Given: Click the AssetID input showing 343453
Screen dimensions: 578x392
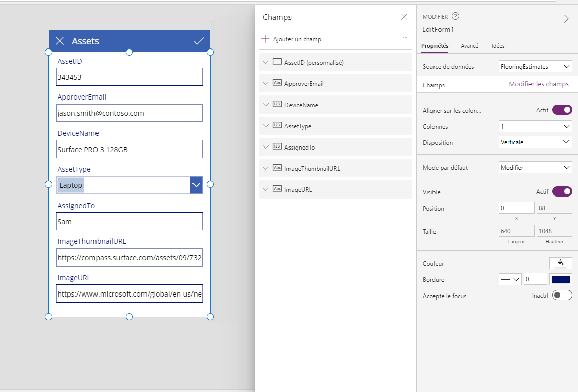Looking at the screenshot, I should (x=129, y=77).
